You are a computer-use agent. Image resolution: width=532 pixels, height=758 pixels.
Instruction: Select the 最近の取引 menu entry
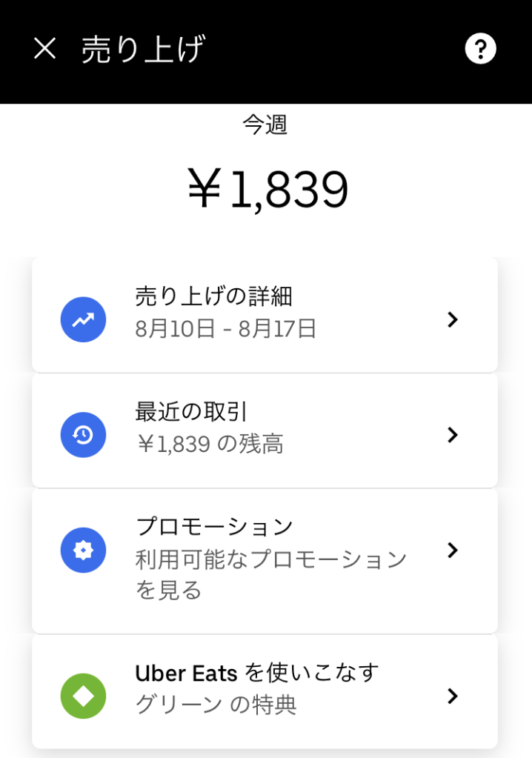pyautogui.click(x=191, y=411)
